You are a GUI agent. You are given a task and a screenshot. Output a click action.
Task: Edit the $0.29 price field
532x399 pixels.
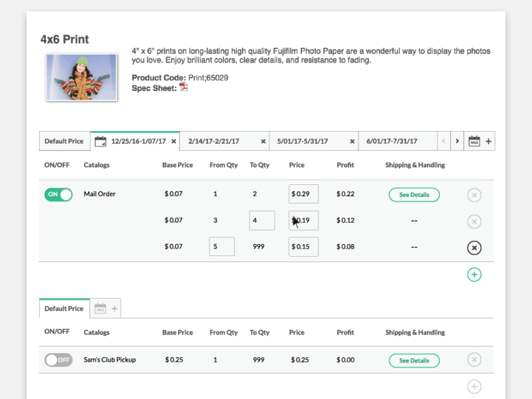point(303,194)
